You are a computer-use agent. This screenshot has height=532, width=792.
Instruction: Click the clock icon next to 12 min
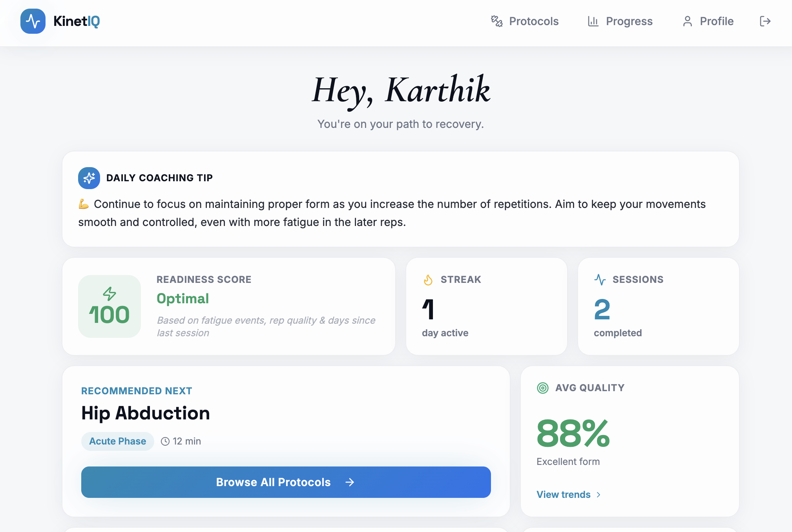[165, 441]
